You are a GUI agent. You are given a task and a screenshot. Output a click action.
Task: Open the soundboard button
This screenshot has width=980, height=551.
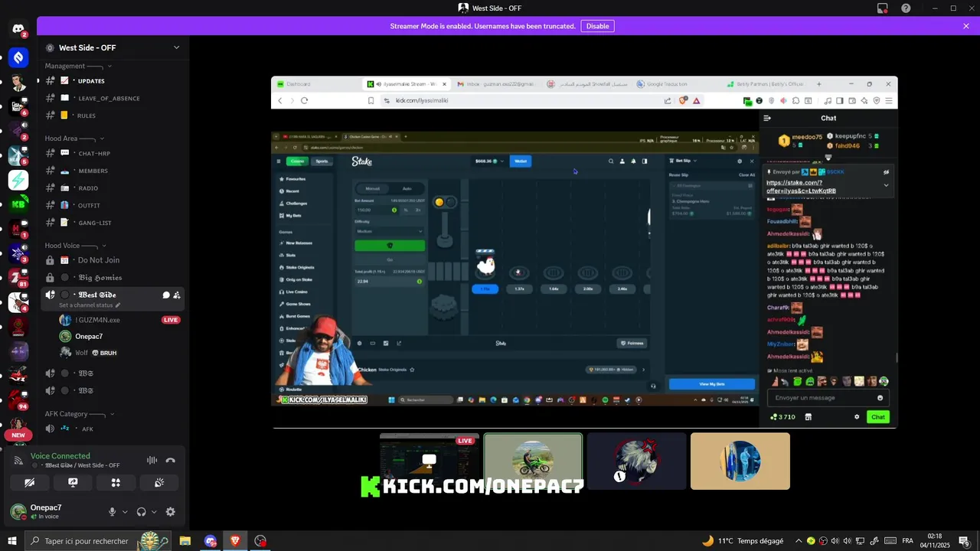pyautogui.click(x=159, y=483)
